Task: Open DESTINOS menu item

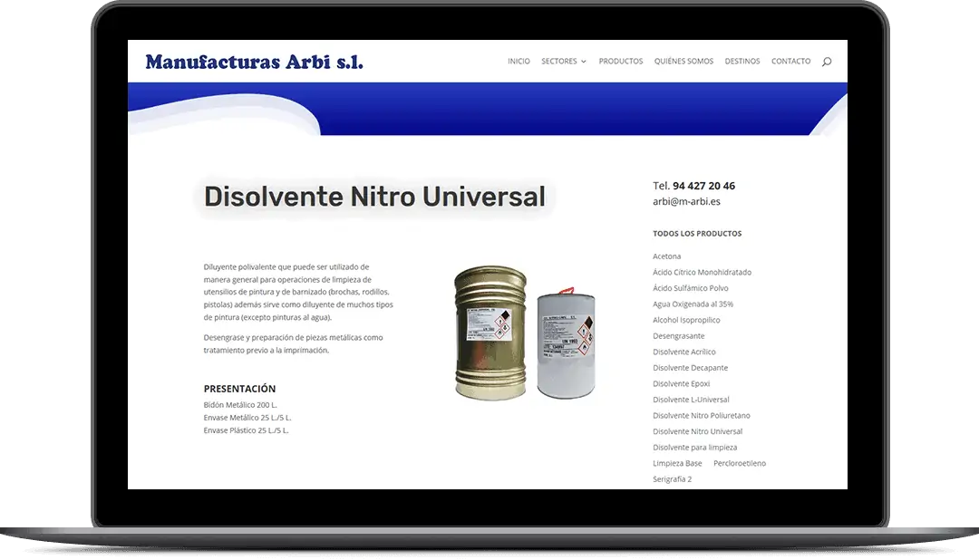Action: [x=742, y=62]
